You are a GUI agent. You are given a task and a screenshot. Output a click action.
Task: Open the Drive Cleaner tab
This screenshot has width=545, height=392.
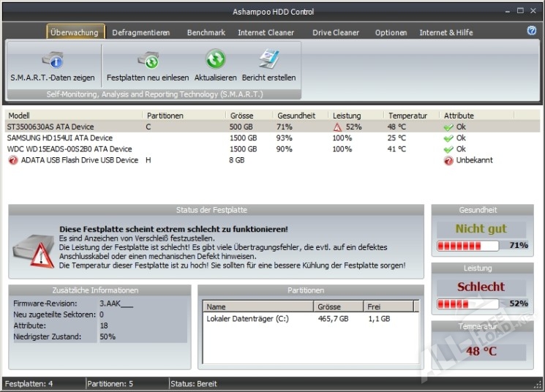pyautogui.click(x=336, y=32)
